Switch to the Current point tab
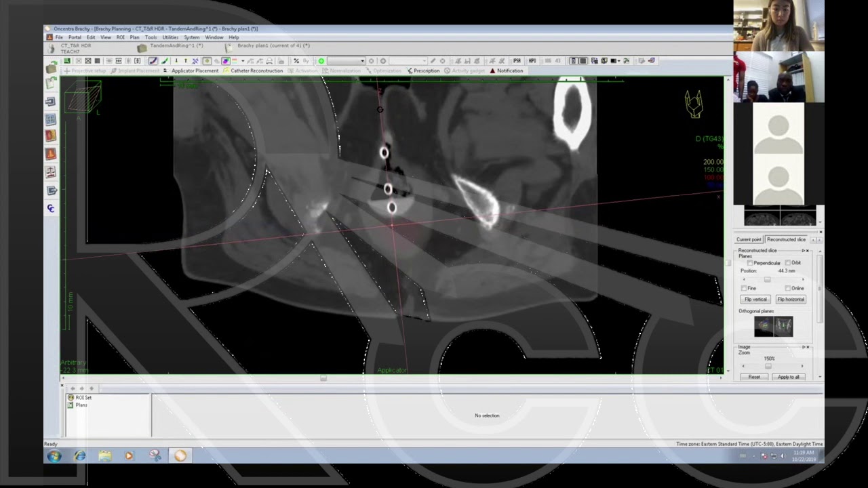868x488 pixels. pyautogui.click(x=749, y=239)
